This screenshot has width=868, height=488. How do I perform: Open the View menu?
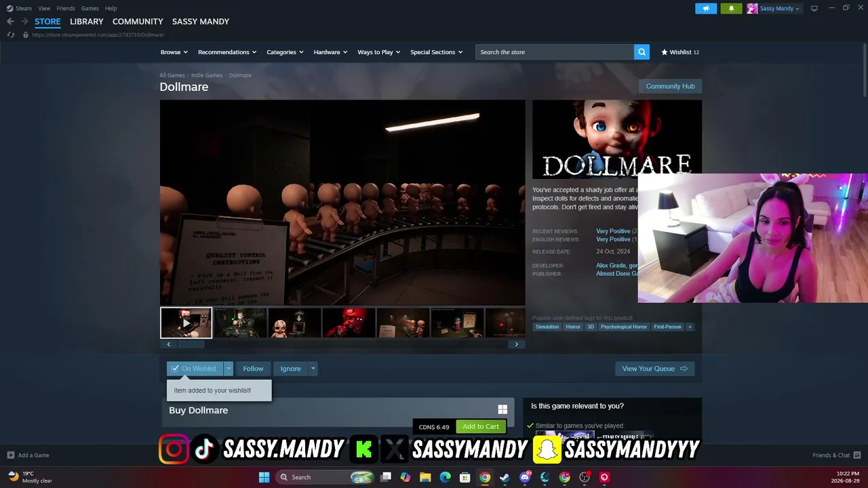tap(44, 8)
